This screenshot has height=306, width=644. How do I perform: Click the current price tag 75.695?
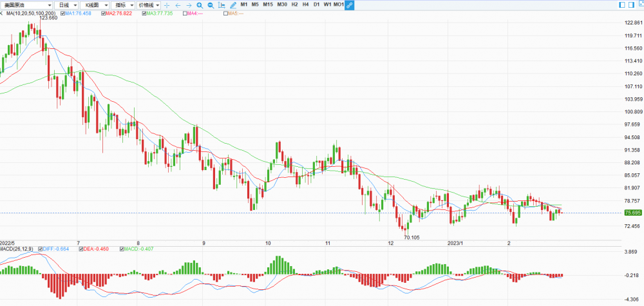[632, 213]
